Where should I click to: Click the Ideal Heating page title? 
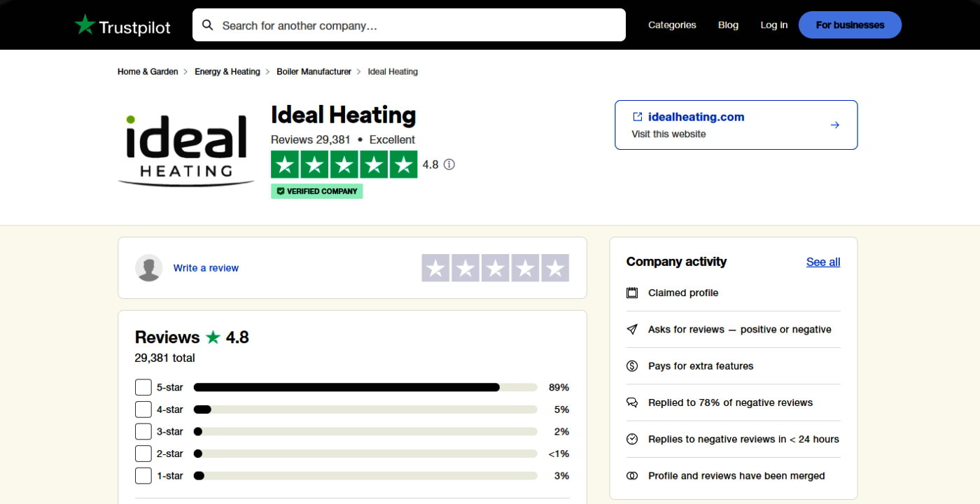[343, 115]
